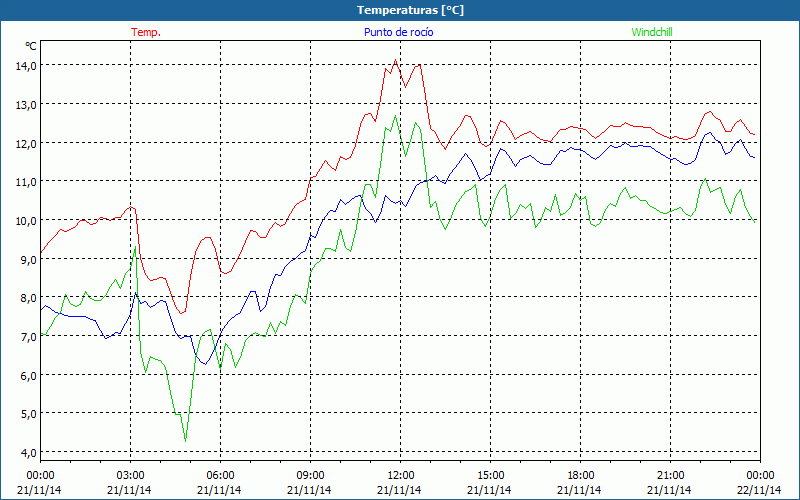Click the '06:00' time axis label

220,476
